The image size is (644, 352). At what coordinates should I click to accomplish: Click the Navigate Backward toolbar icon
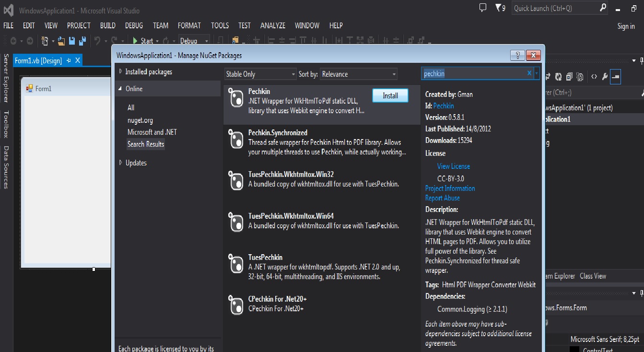(13, 41)
